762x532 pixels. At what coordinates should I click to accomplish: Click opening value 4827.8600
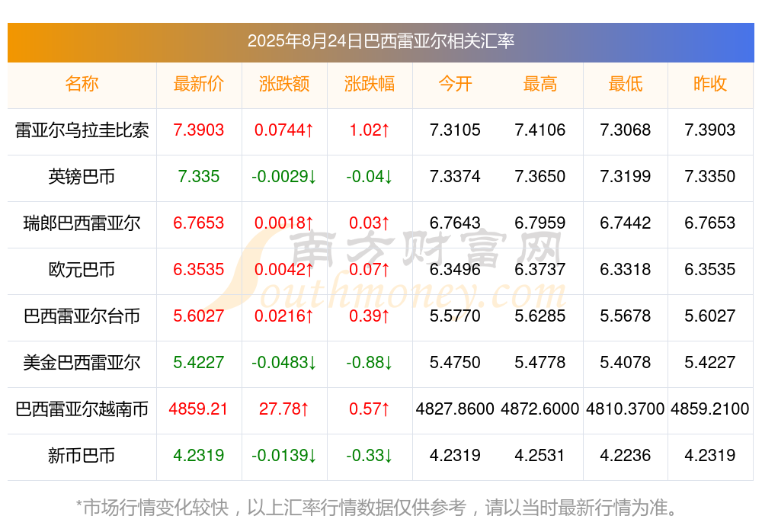[455, 409]
